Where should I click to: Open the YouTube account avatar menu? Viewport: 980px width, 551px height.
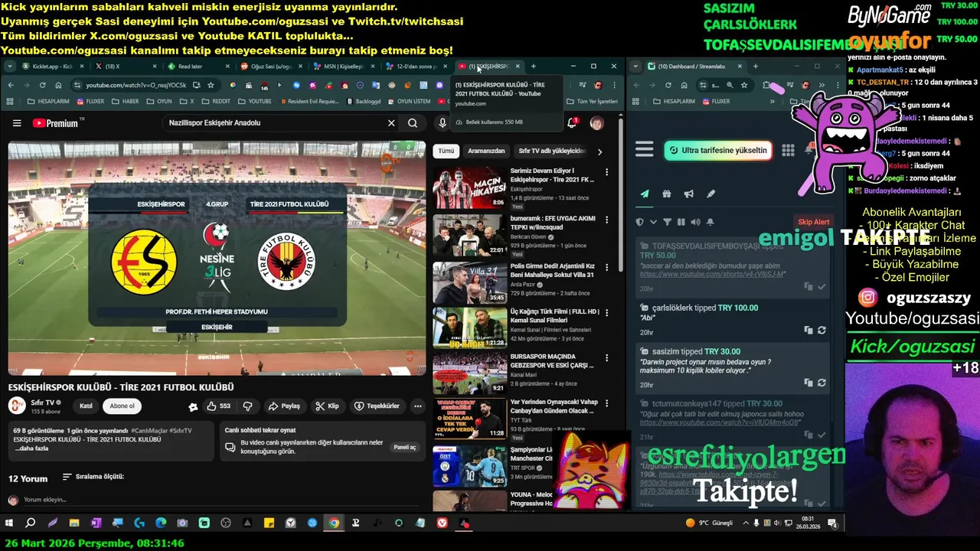pos(596,123)
